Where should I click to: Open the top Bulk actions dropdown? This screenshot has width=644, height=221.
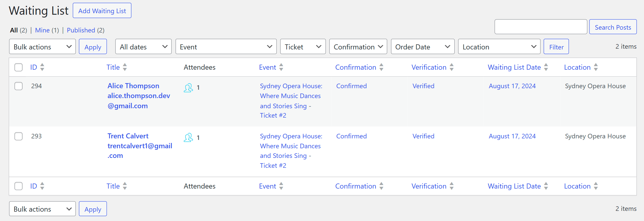click(x=42, y=47)
